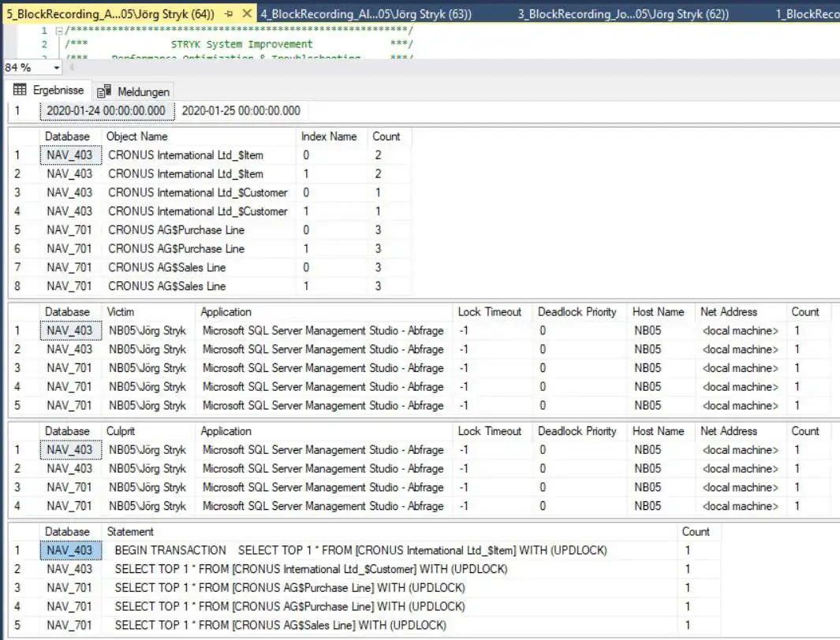Viewport: 840px width, 640px height.
Task: Select the BEGIN TRANSACTION statement cell
Action: point(390,551)
